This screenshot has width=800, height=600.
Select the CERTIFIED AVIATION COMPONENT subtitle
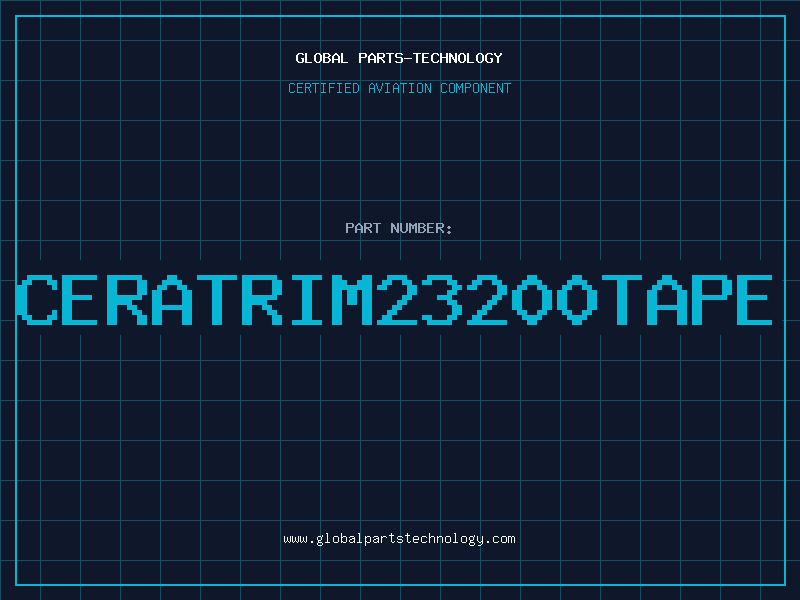coord(399,88)
